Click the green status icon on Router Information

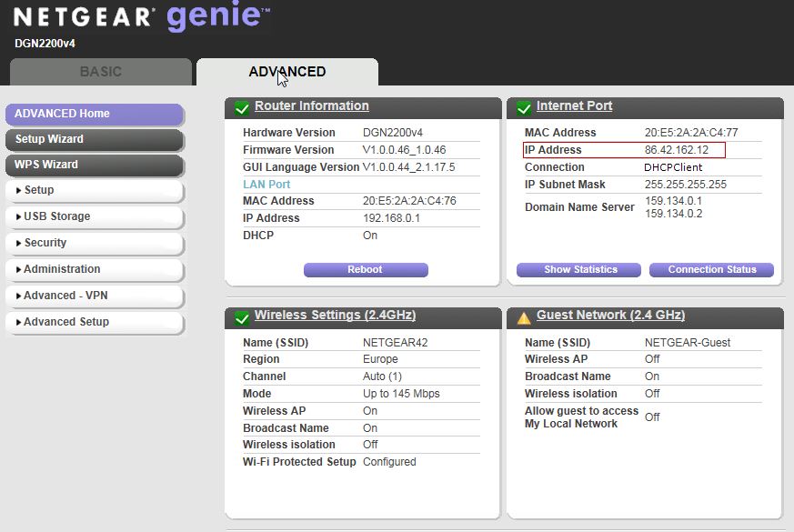(x=241, y=106)
